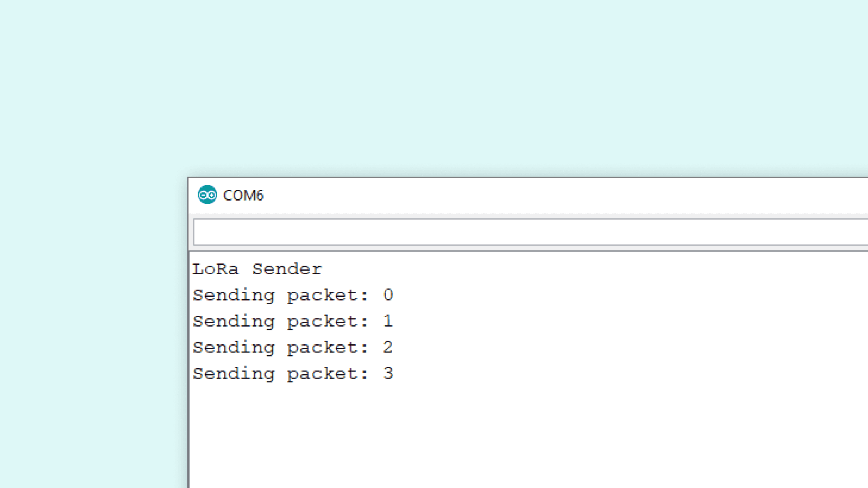This screenshot has width=868, height=488.
Task: Click the Arduino logo icon in title bar
Action: tap(208, 195)
